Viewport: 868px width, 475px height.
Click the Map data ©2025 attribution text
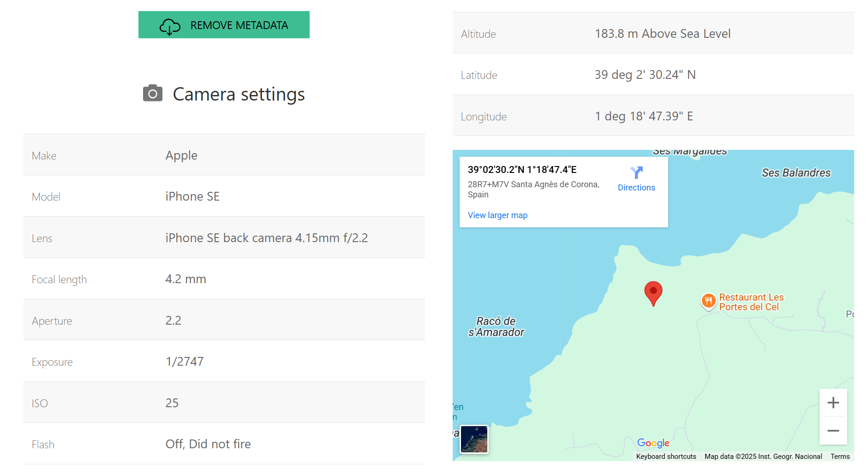pyautogui.click(x=763, y=457)
